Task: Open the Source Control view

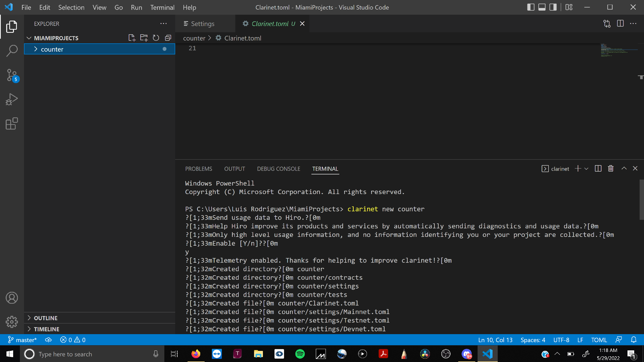Action: (x=12, y=75)
